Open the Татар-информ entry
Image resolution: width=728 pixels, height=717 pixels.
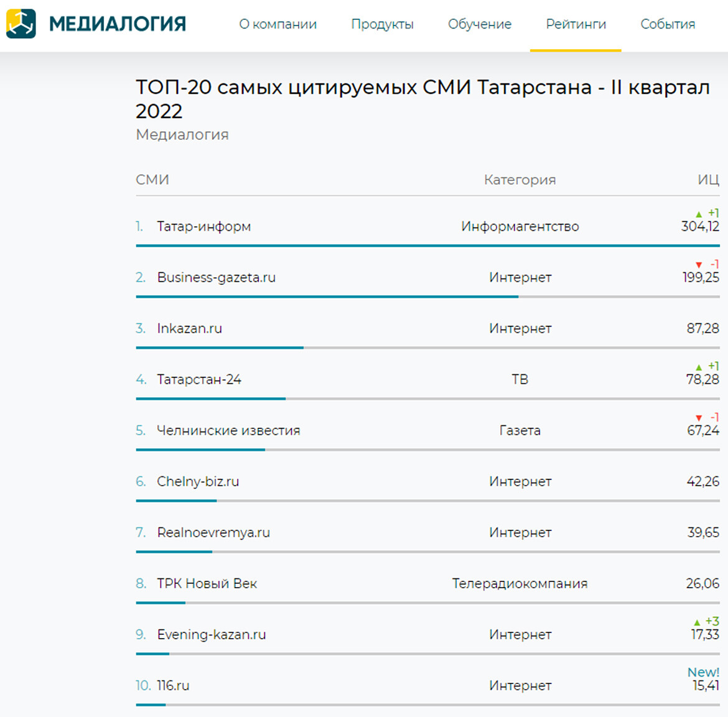tap(203, 226)
